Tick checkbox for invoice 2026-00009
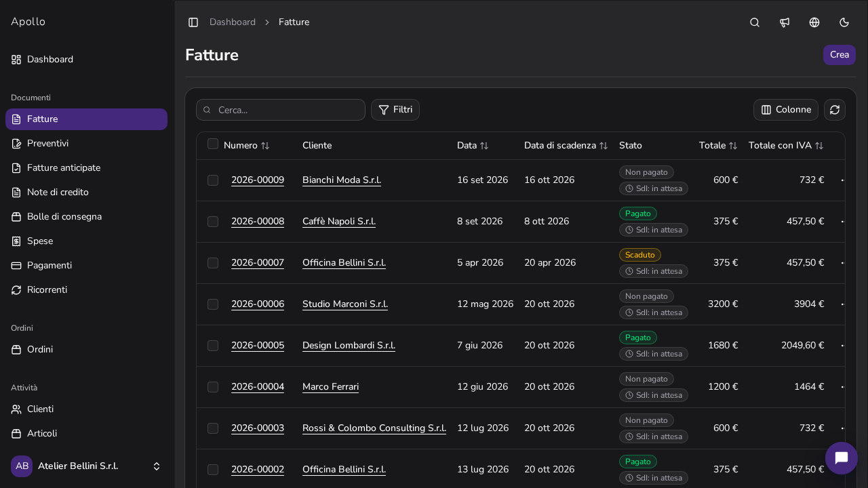The image size is (868, 488). [x=213, y=180]
